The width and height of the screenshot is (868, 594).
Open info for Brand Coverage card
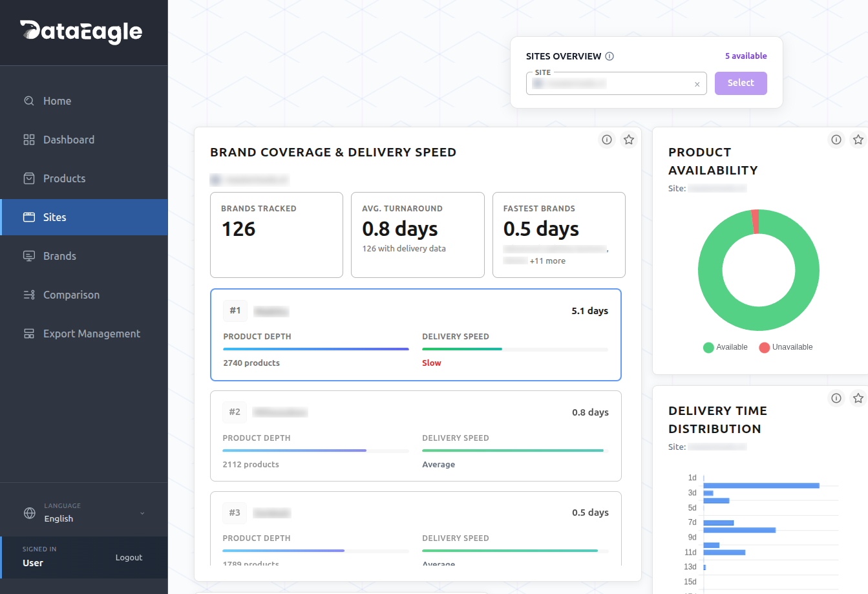coord(607,140)
